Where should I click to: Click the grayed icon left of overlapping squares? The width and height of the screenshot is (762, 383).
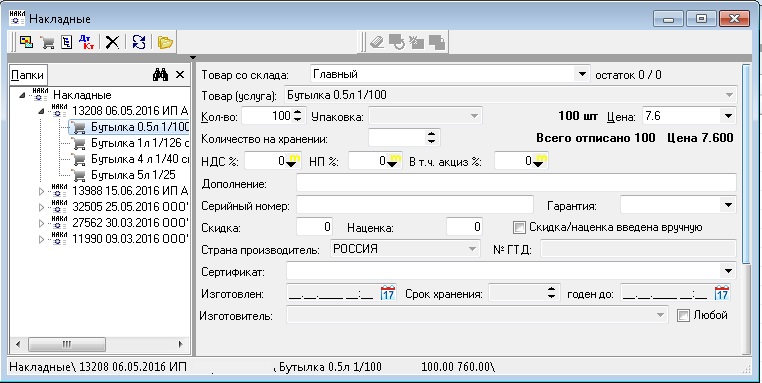coord(416,42)
